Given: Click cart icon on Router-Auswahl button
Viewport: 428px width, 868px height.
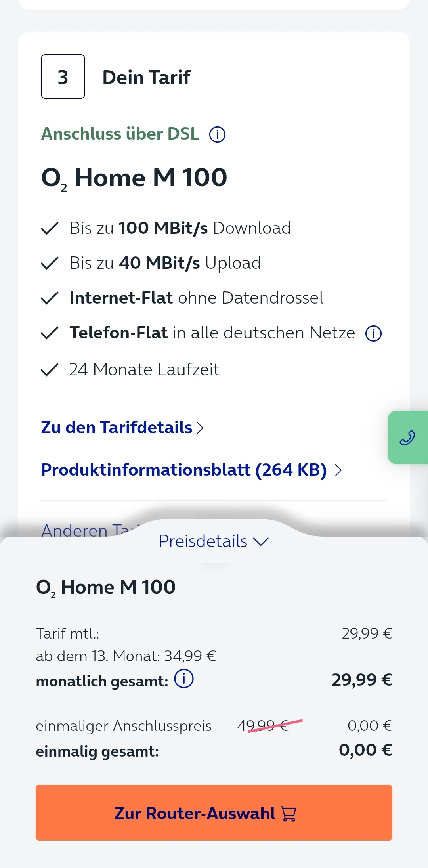Looking at the screenshot, I should 289,814.
